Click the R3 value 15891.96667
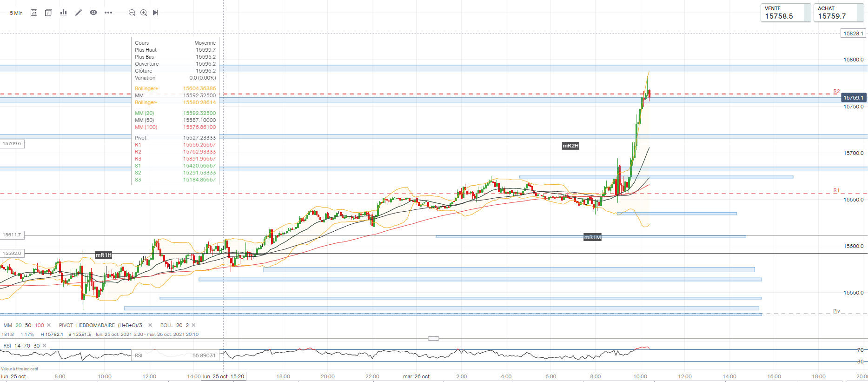Image resolution: width=868 pixels, height=382 pixels. tap(199, 159)
